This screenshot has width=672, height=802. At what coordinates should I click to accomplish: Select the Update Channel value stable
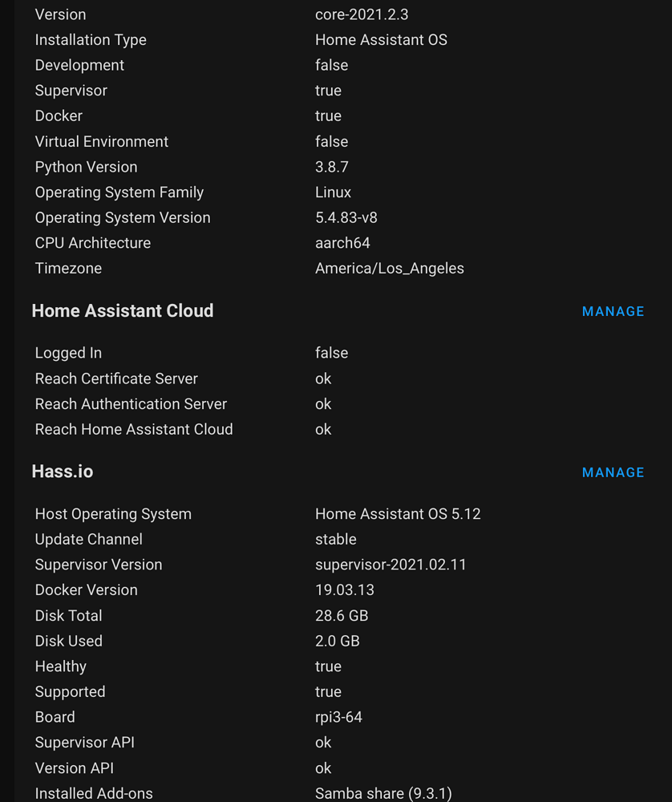click(336, 539)
